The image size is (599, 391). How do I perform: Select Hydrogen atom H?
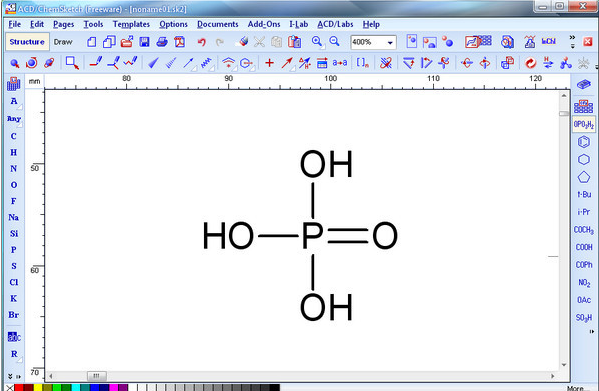pos(14,152)
